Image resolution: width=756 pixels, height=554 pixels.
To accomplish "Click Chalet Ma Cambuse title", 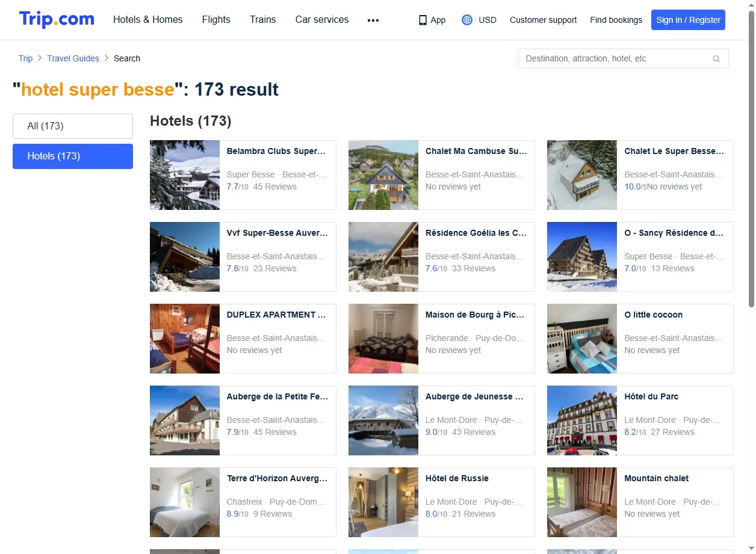I will [476, 152].
